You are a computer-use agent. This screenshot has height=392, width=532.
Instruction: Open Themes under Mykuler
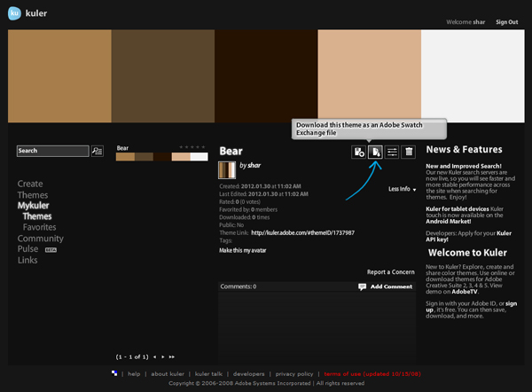click(x=37, y=216)
